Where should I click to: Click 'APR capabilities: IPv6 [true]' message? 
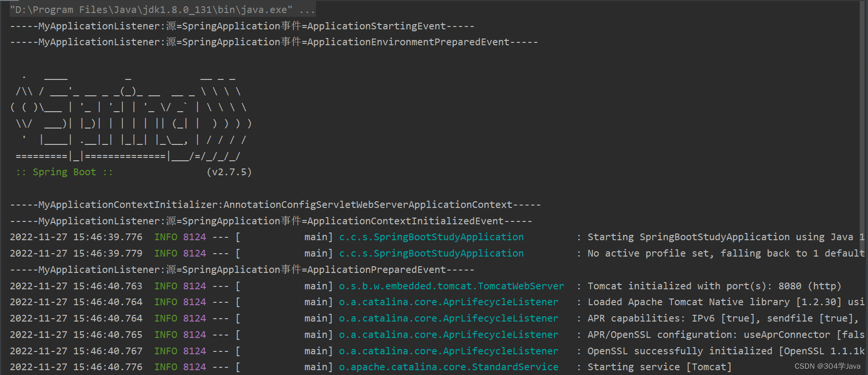point(723,318)
